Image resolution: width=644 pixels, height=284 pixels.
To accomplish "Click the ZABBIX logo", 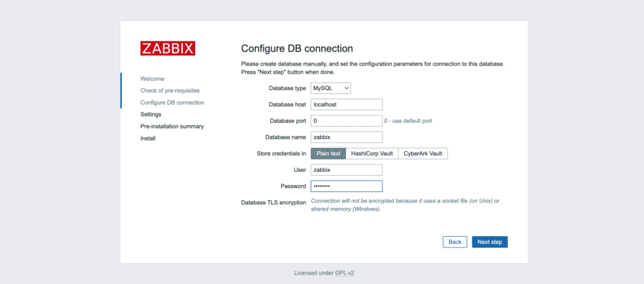I will [167, 48].
